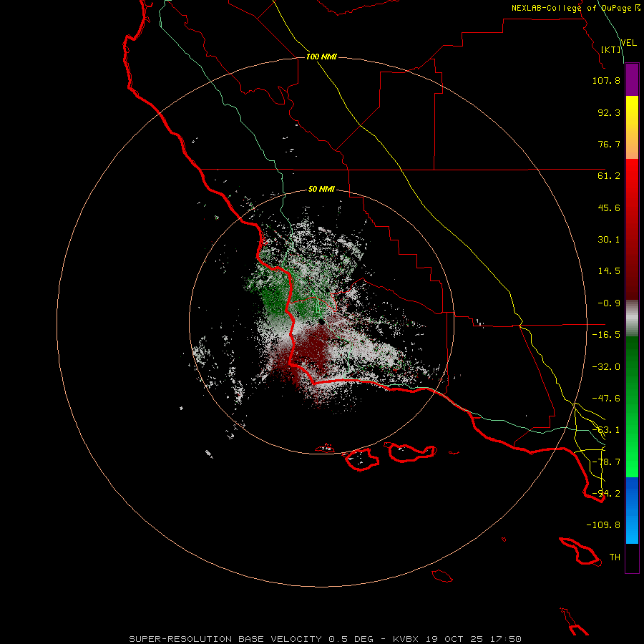This screenshot has height=644, width=644.
Task: Click the black radar site dot at center
Action: coord(321,322)
